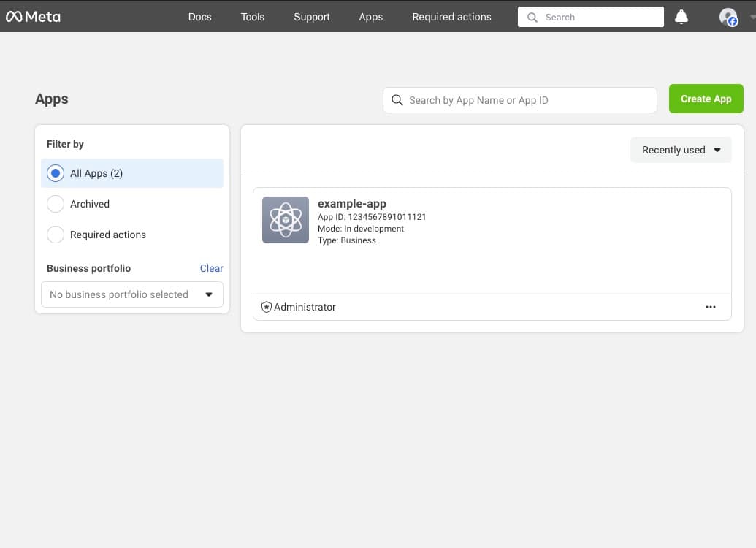Viewport: 756px width, 548px height.
Task: Click the Administrator role label
Action: 305,307
